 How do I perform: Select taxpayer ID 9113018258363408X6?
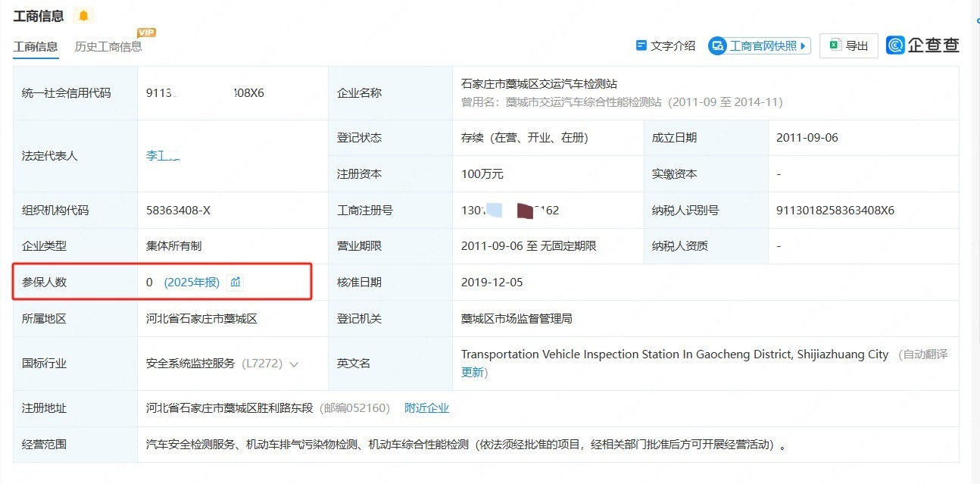pos(835,210)
